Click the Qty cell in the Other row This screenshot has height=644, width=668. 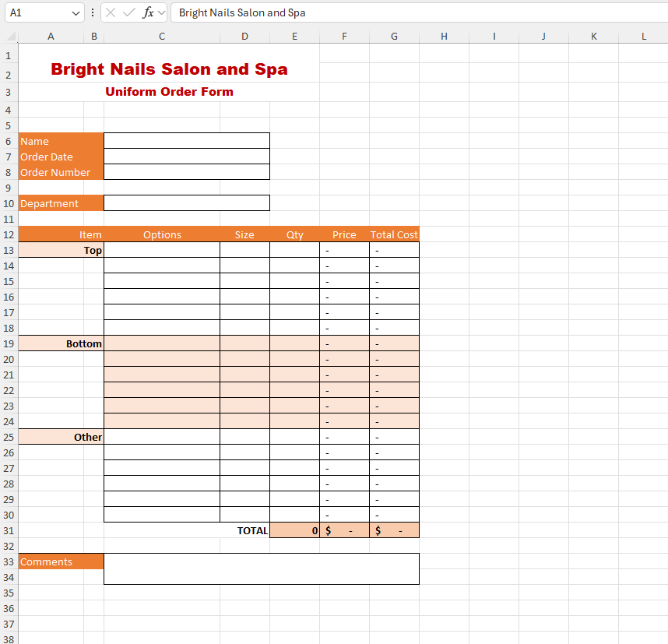click(294, 437)
